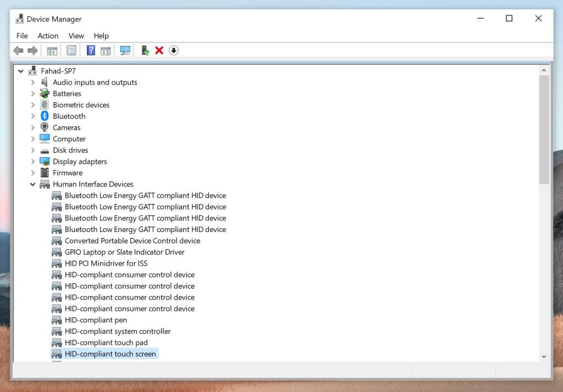Select HID-compliant touch pad device
The width and height of the screenshot is (563, 392).
106,343
